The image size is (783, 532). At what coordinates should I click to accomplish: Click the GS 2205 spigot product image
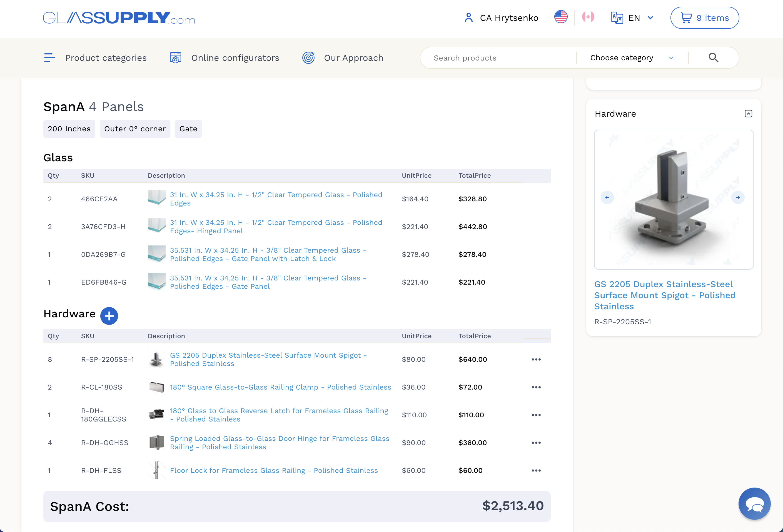click(674, 200)
